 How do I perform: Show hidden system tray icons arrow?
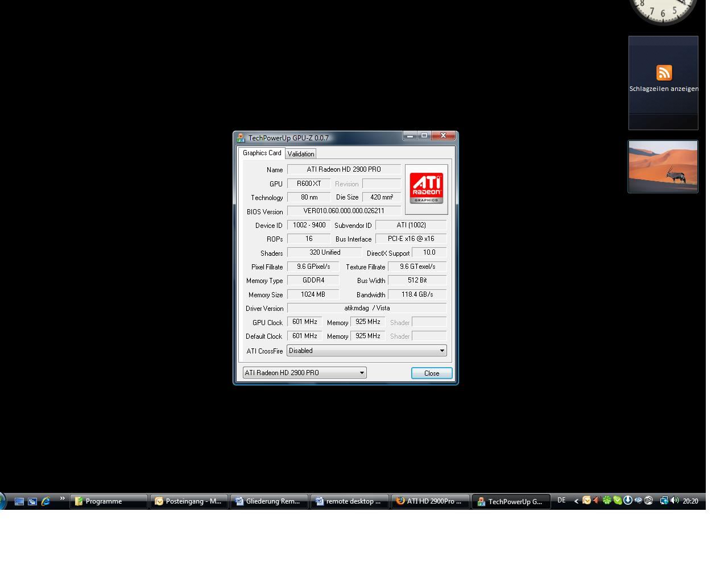pos(576,501)
